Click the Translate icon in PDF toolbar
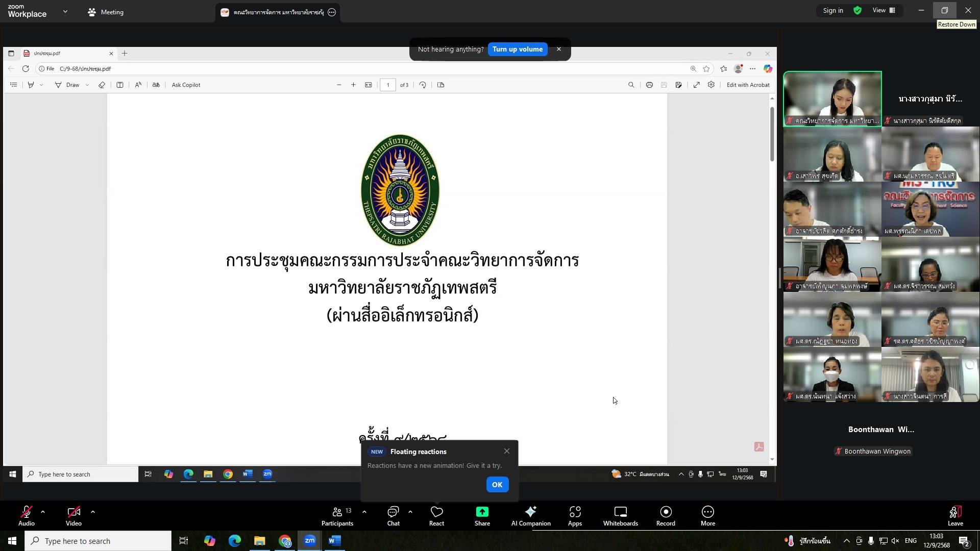The height and width of the screenshot is (551, 980). click(156, 85)
